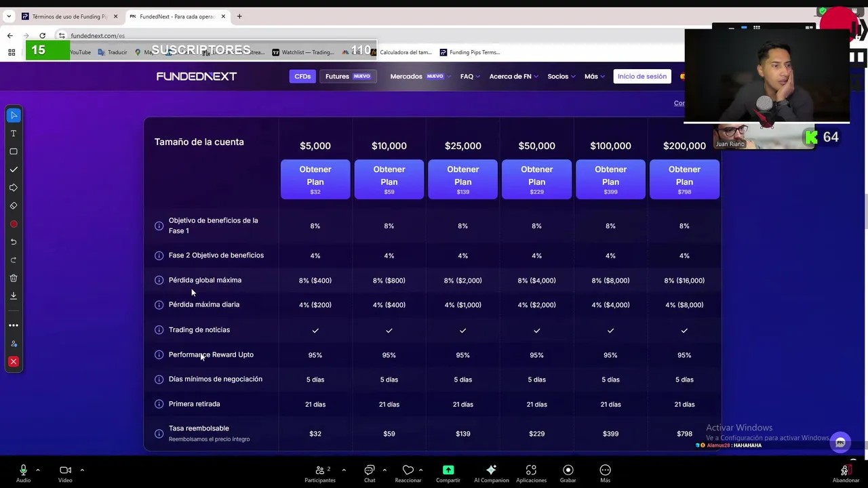Click Obtener Plan for $100,000 account
Image resolution: width=868 pixels, height=488 pixels.
[611, 180]
